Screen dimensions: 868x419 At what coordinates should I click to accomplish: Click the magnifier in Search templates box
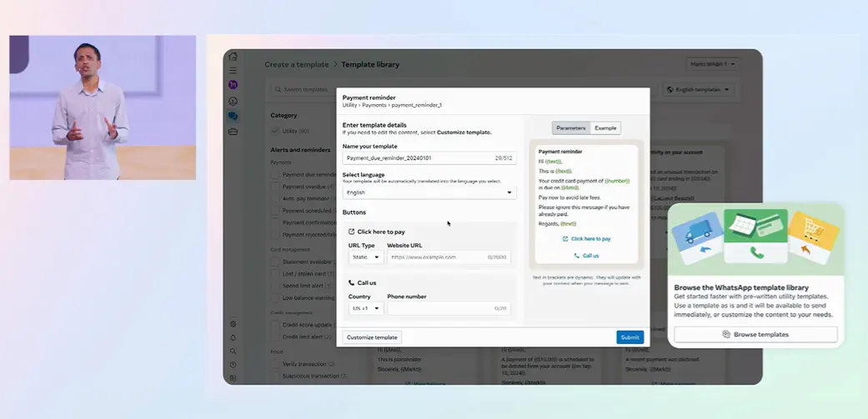pyautogui.click(x=278, y=90)
